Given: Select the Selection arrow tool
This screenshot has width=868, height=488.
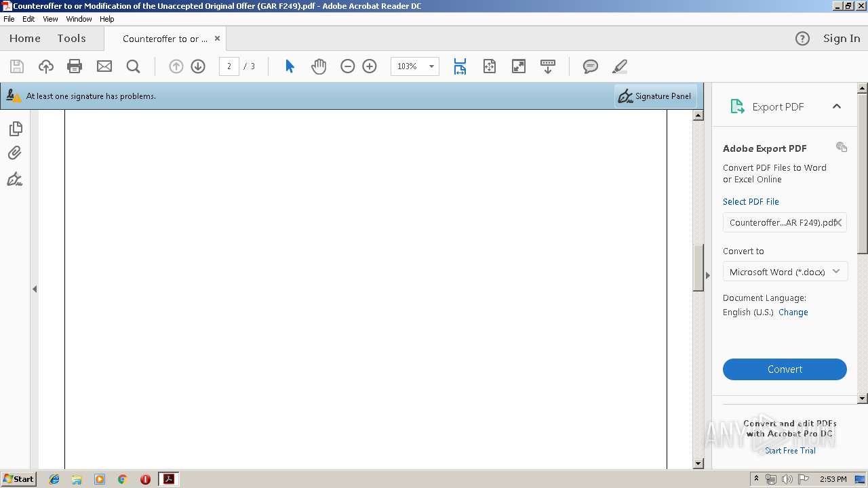Looking at the screenshot, I should [290, 66].
